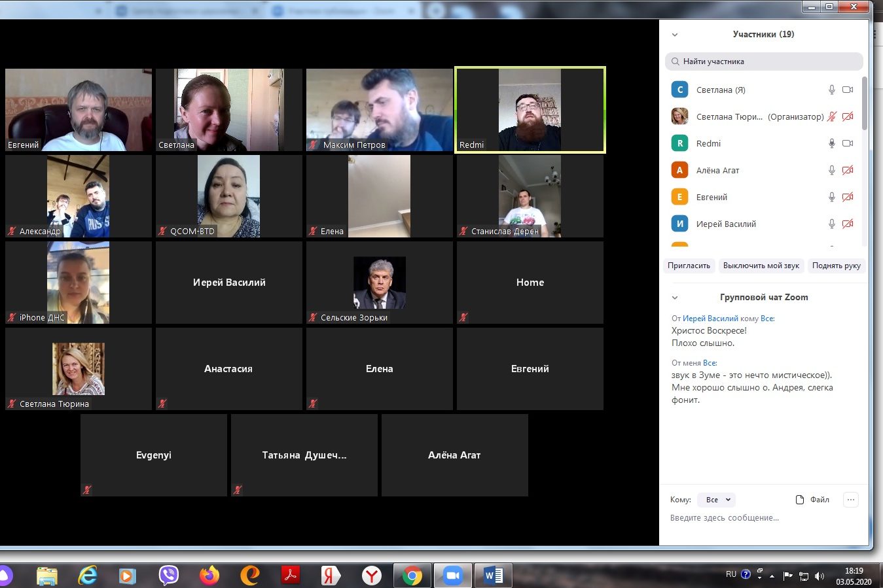
Task: Toggle microphone for Алёна Агат in list
Action: [x=831, y=170]
